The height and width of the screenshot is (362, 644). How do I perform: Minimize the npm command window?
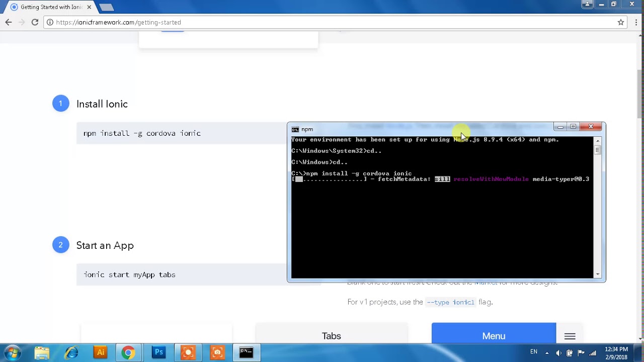coord(560,127)
